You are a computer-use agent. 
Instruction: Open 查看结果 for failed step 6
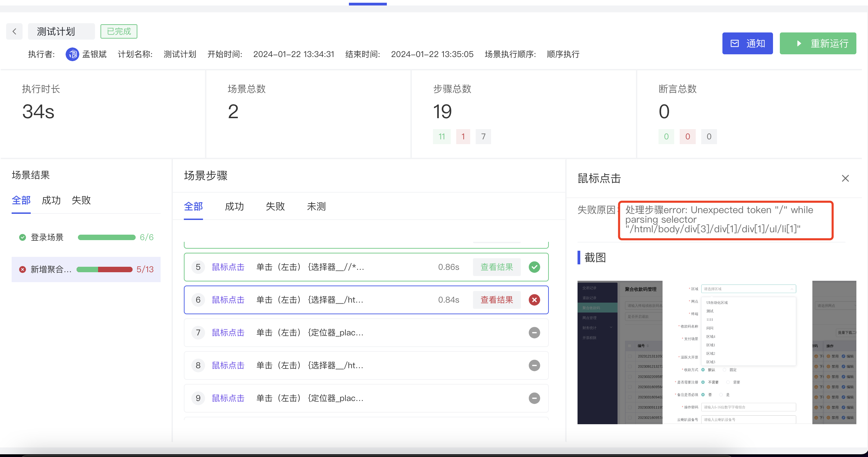(497, 300)
